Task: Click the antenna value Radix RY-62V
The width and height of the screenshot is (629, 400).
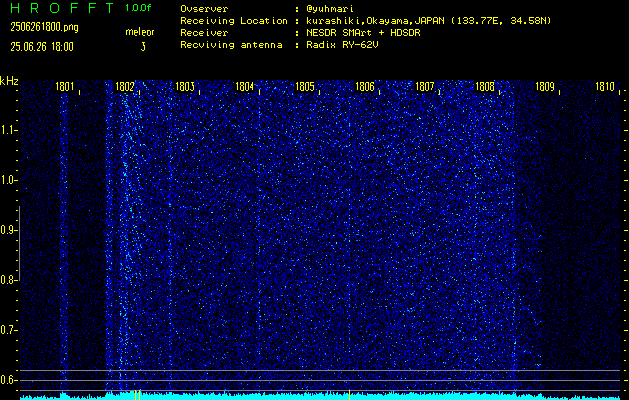Action: 342,45
